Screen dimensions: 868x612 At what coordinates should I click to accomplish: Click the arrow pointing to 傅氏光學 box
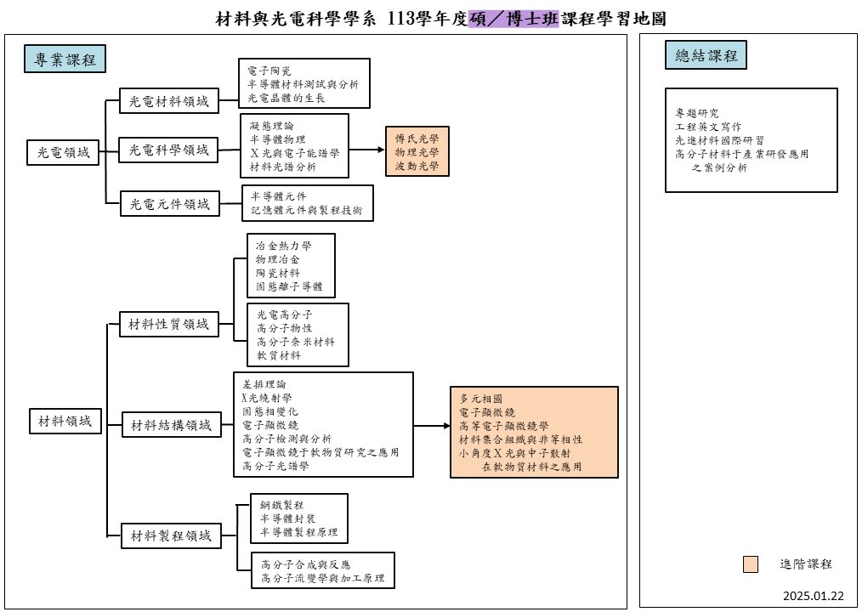click(x=367, y=150)
